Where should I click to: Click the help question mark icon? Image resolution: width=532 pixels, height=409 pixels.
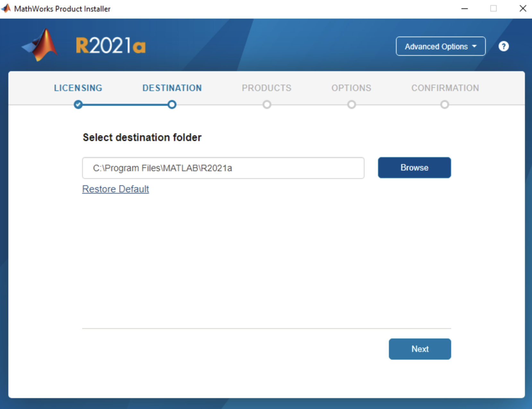point(503,46)
